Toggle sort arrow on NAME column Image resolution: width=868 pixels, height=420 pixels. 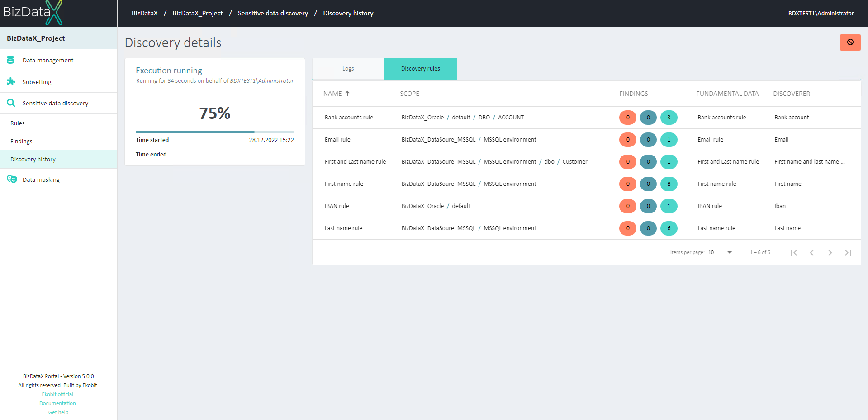(347, 93)
